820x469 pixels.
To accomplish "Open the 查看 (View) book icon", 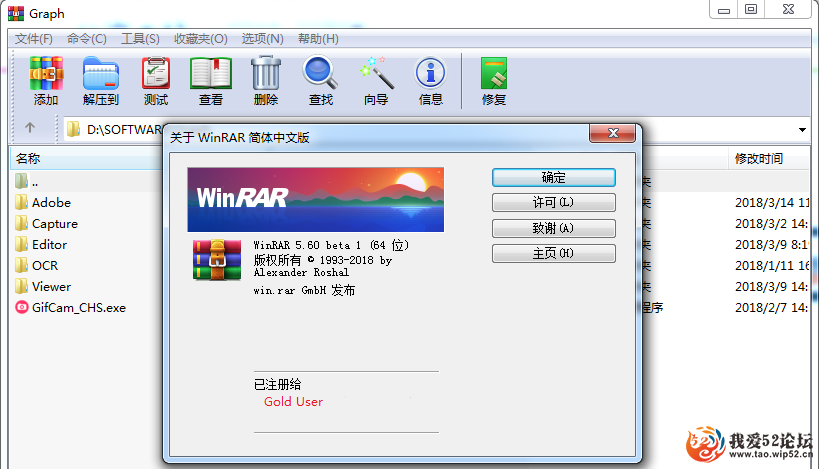I will point(211,73).
